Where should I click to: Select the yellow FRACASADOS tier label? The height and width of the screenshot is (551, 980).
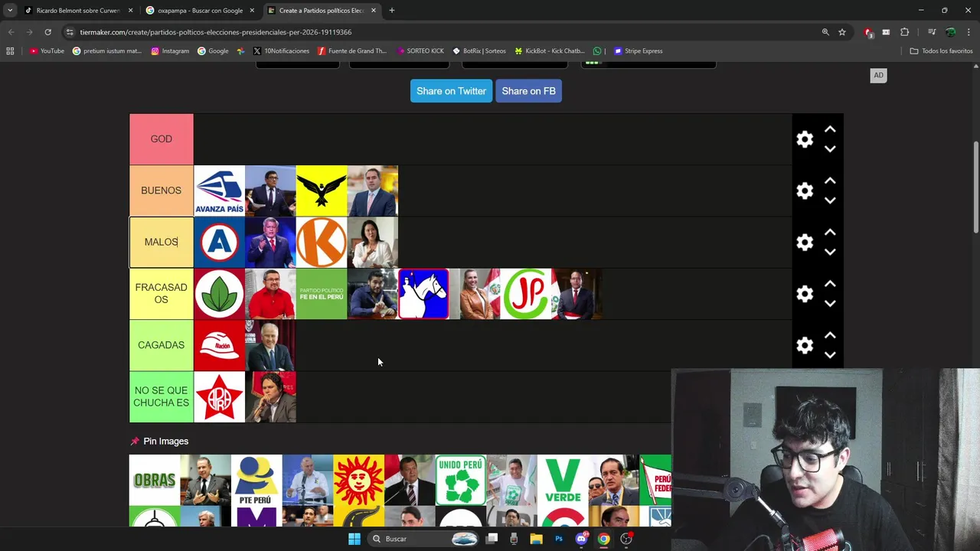point(162,294)
